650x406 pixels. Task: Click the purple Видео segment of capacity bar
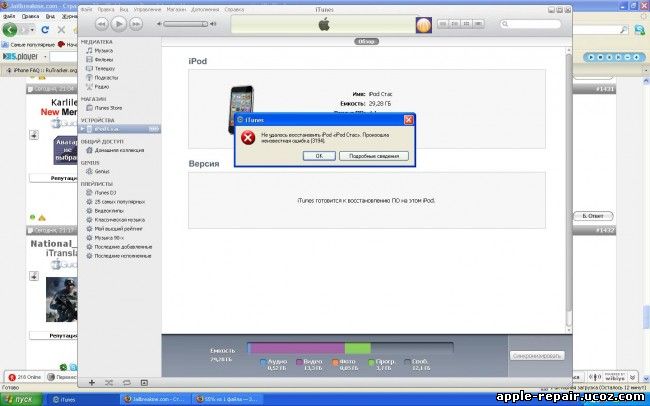coord(298,348)
